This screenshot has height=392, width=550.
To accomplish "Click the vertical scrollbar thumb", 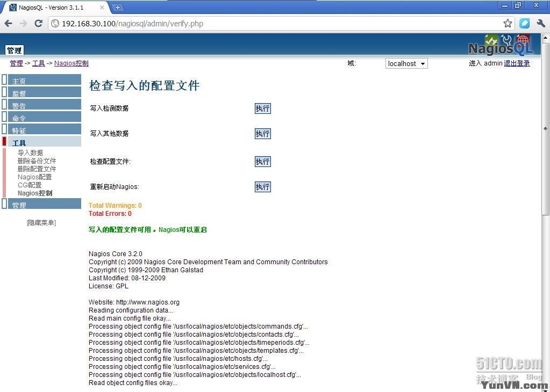I will 546,128.
